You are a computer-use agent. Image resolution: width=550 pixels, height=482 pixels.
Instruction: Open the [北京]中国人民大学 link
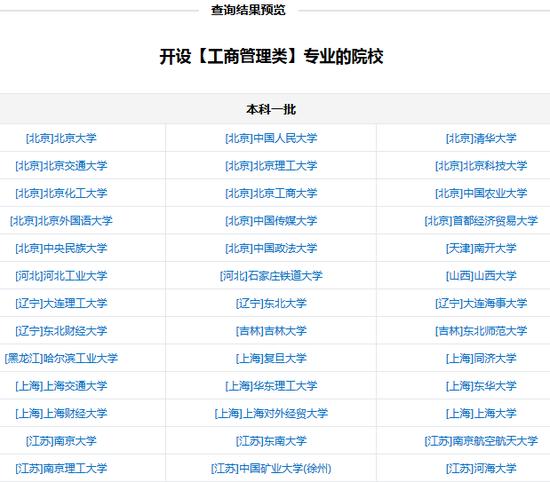tap(271, 138)
